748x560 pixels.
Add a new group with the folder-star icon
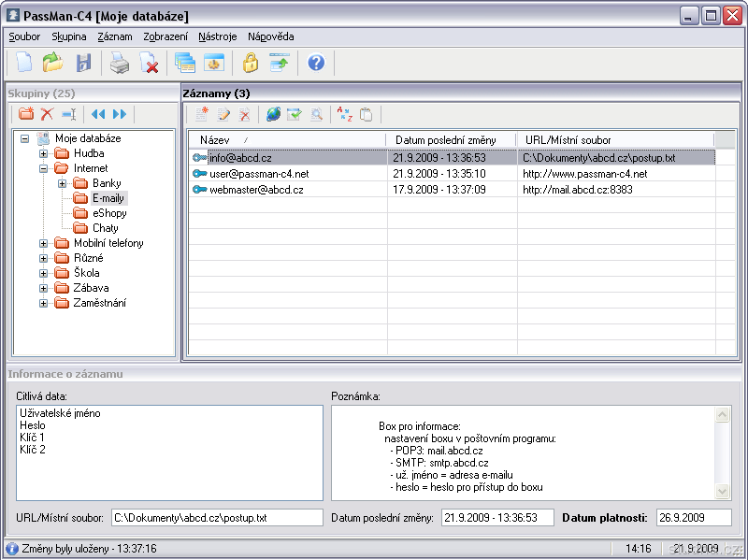[x=26, y=114]
